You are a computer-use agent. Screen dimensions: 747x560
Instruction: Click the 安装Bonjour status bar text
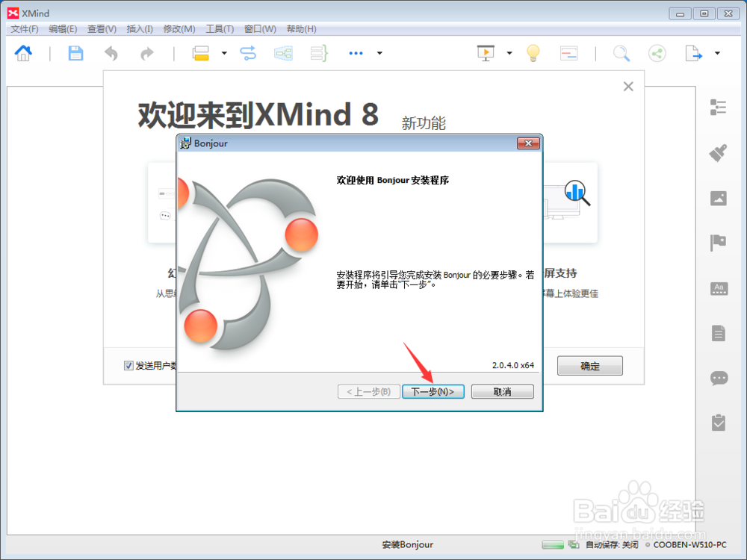[408, 544]
